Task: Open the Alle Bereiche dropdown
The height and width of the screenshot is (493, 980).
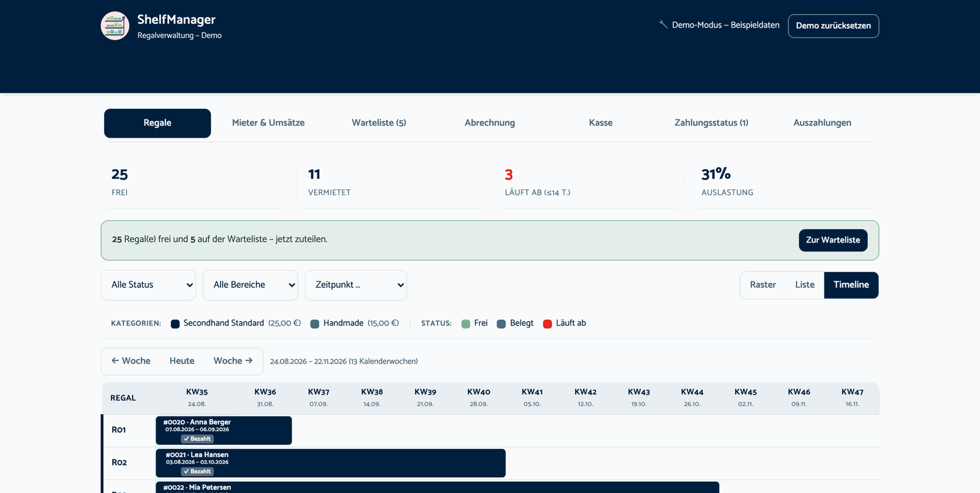Action: click(x=251, y=285)
